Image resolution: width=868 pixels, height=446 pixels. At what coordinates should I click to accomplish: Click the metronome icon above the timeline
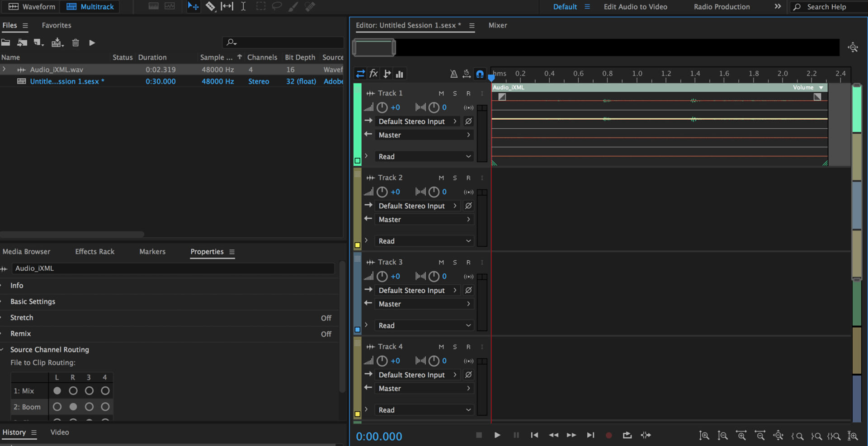[454, 74]
